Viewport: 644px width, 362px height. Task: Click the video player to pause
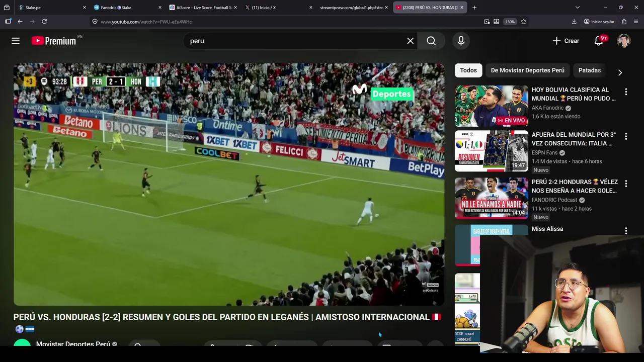(229, 184)
